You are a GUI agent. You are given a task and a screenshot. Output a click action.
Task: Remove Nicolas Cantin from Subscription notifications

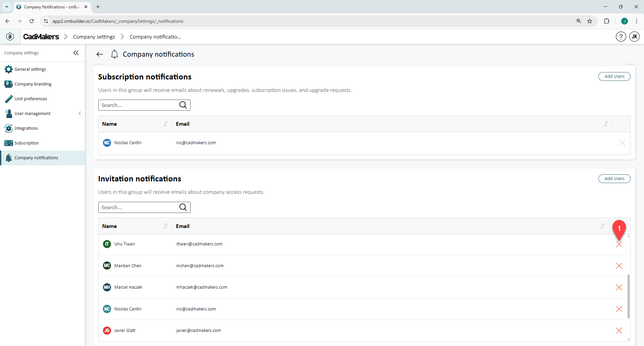click(x=623, y=143)
